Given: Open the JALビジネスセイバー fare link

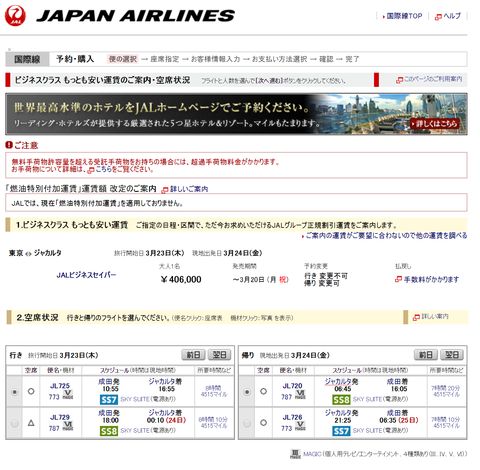Looking at the screenshot, I should tap(86, 275).
